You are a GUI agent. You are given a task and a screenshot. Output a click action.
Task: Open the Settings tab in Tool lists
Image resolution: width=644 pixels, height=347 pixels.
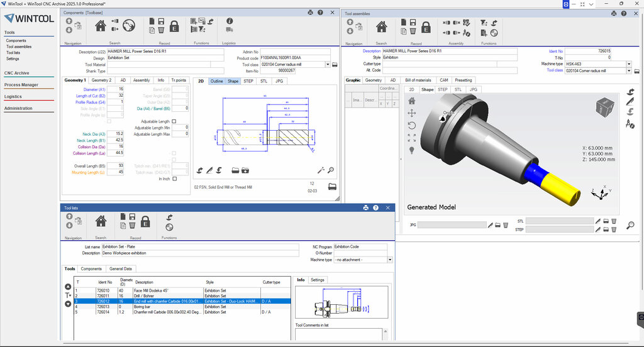317,280
